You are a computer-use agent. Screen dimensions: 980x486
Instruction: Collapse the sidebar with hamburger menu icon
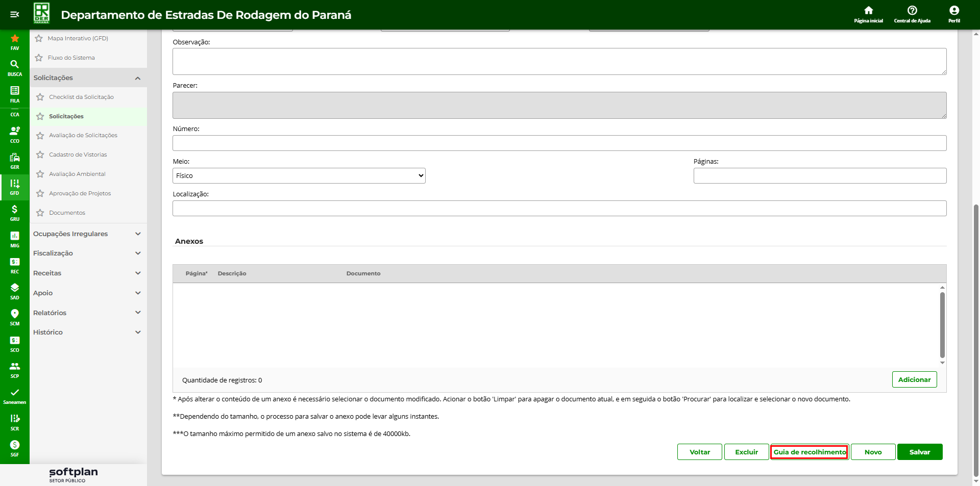[15, 14]
